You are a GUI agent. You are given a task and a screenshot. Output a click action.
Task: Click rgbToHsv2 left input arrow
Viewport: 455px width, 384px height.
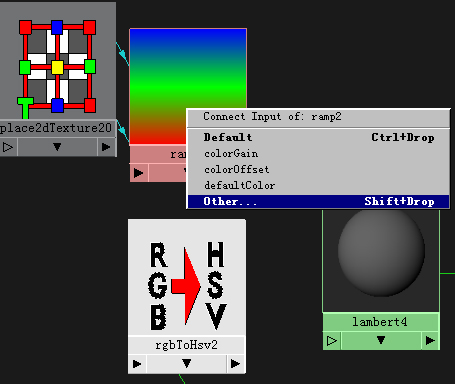point(137,364)
